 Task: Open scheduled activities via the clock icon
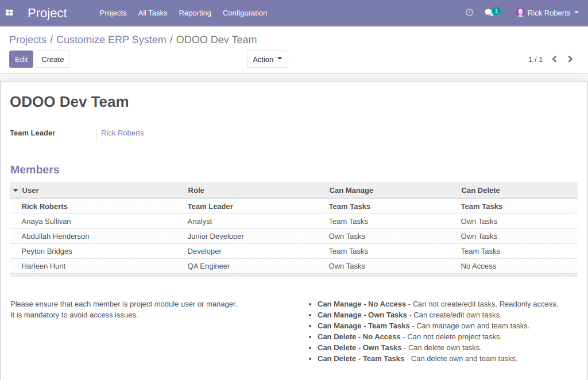[469, 12]
